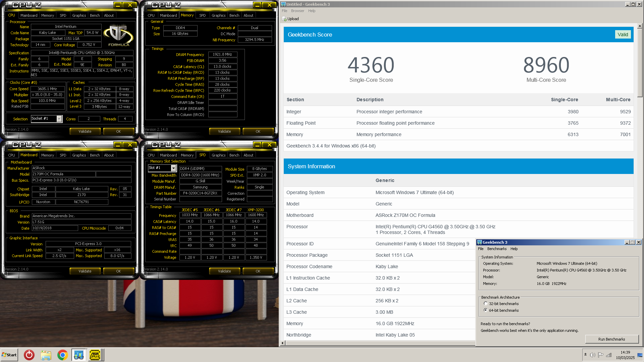Viewport: 644px width, 362px height.
Task: Select SPD tab in the Mainboard window
Action: tap(63, 155)
